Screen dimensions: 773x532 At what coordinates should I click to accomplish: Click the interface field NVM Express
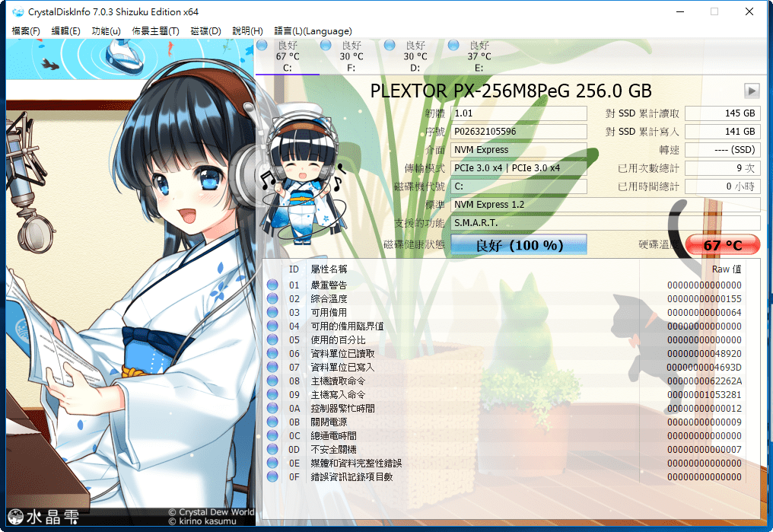pos(519,150)
